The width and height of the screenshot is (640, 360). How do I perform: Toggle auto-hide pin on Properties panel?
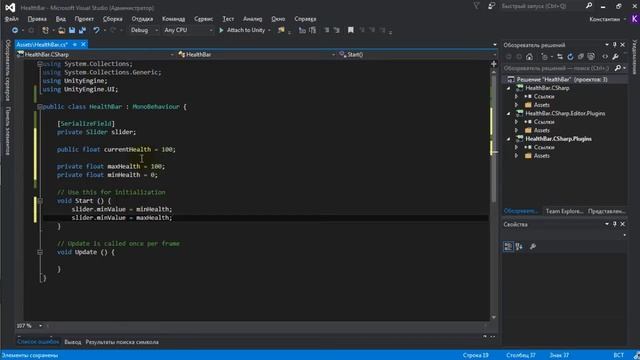614,224
